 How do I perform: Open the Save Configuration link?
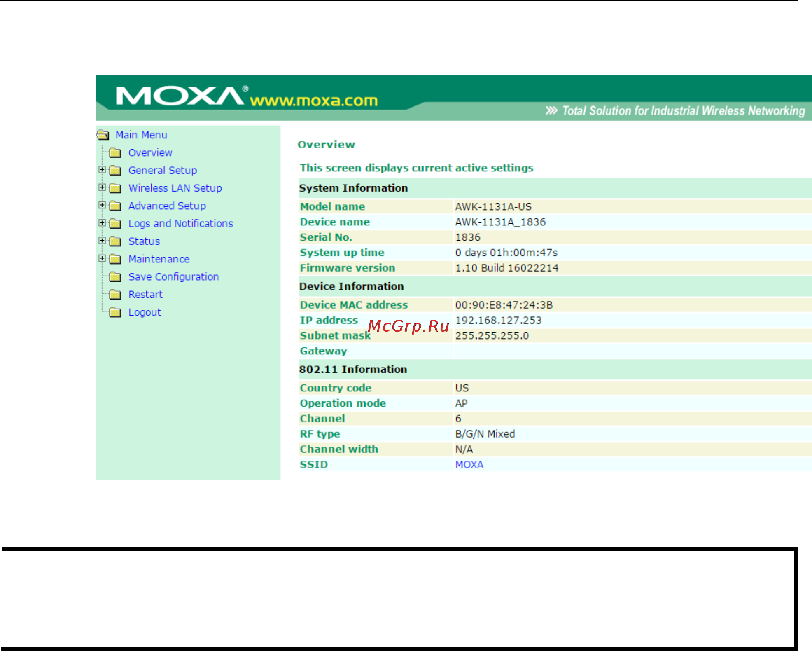173,277
